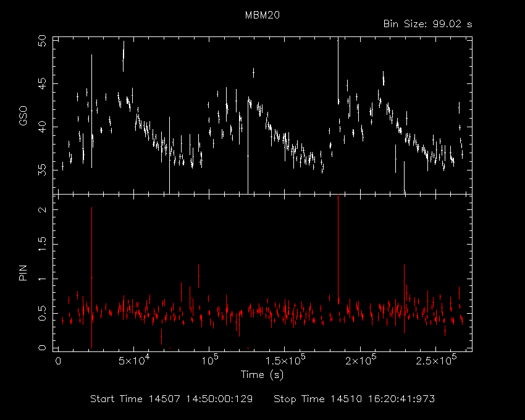Click the 1.5×10^5 x-axis tick label

[285, 359]
